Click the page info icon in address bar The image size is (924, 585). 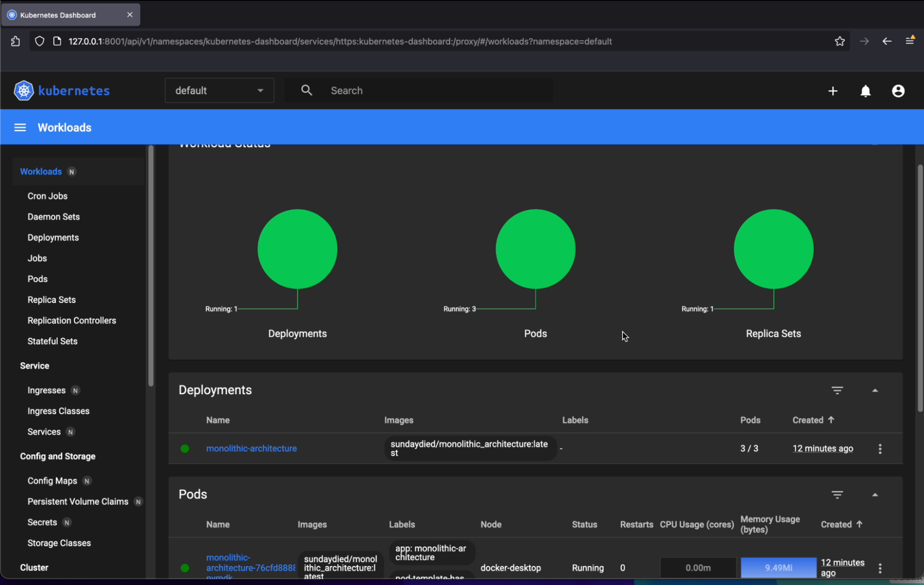(x=57, y=41)
